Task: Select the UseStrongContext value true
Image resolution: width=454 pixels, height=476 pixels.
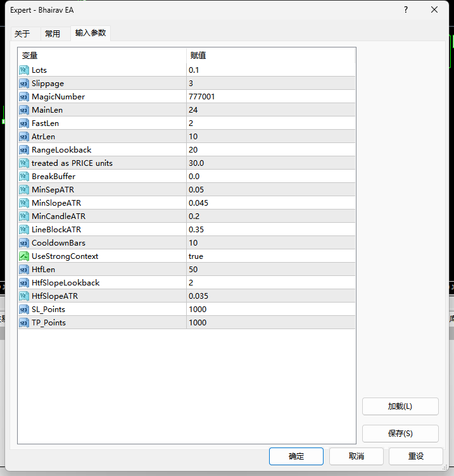Action: (271, 256)
